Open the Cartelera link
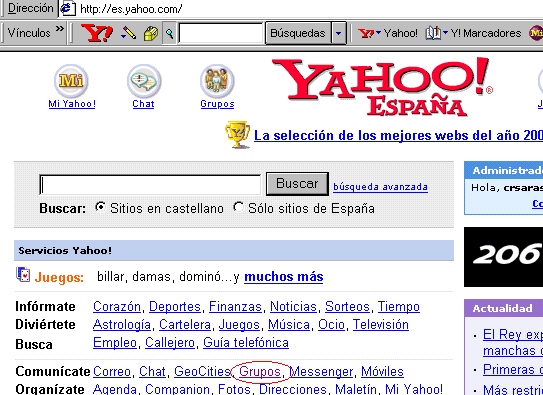Screen dimensions: 543x395 point(185,325)
